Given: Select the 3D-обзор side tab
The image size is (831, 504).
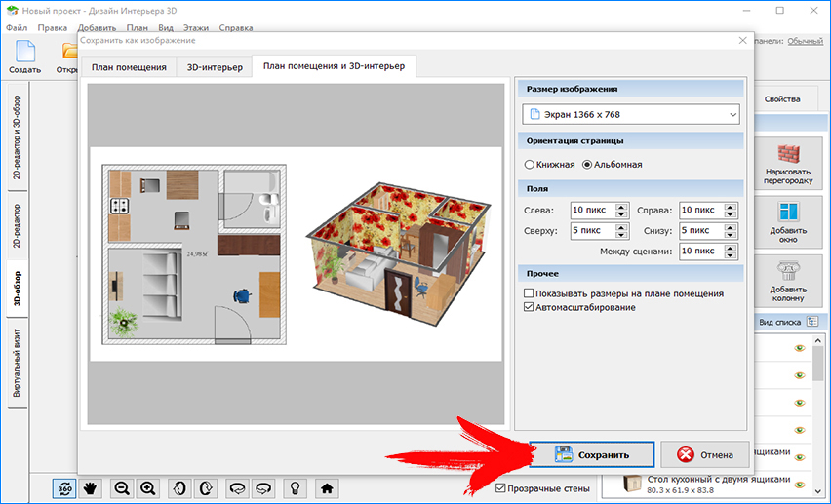Looking at the screenshot, I should click(17, 289).
